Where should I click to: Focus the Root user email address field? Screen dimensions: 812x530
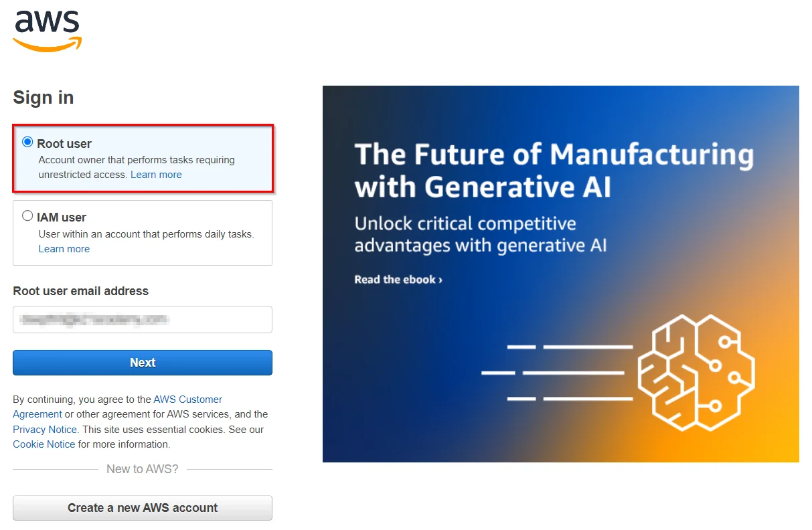143,319
